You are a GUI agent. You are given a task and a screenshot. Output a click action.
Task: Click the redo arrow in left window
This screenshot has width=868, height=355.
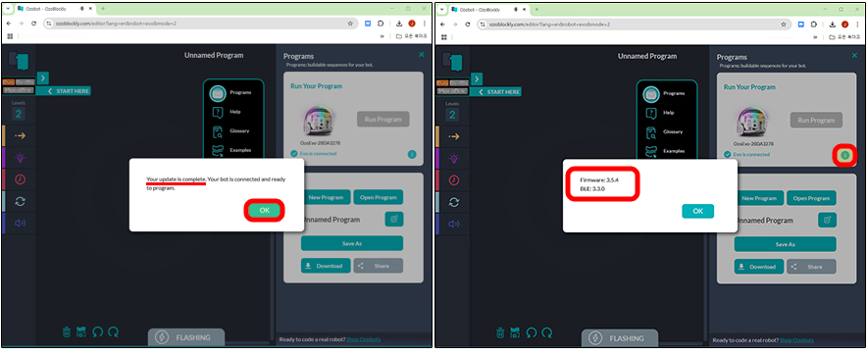click(114, 331)
